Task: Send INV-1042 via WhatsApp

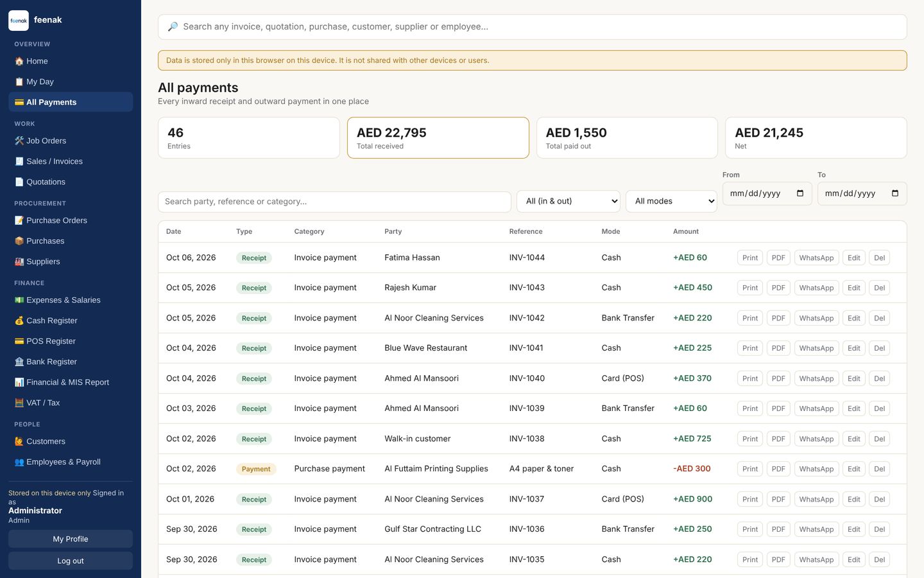Action: pyautogui.click(x=816, y=318)
